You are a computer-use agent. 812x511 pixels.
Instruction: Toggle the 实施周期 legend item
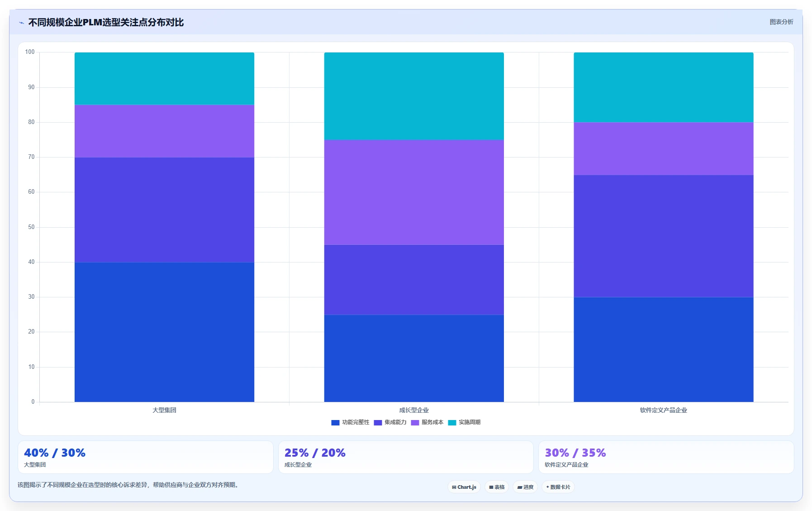tap(464, 422)
